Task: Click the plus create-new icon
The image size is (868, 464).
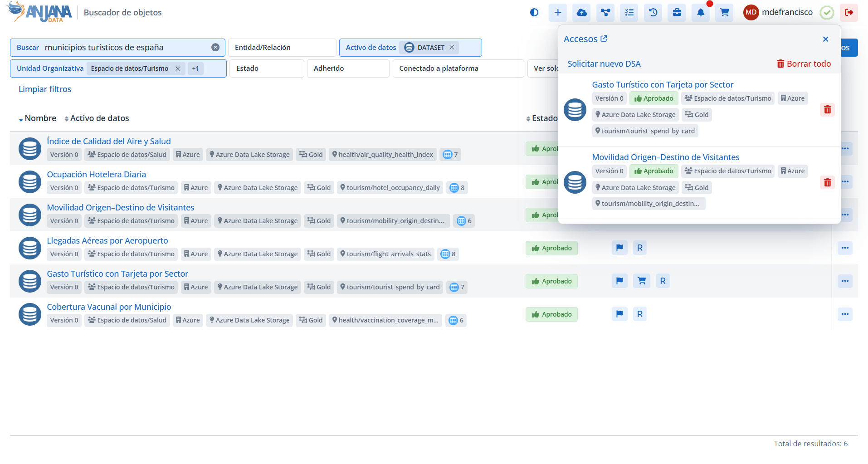Action: pos(557,13)
